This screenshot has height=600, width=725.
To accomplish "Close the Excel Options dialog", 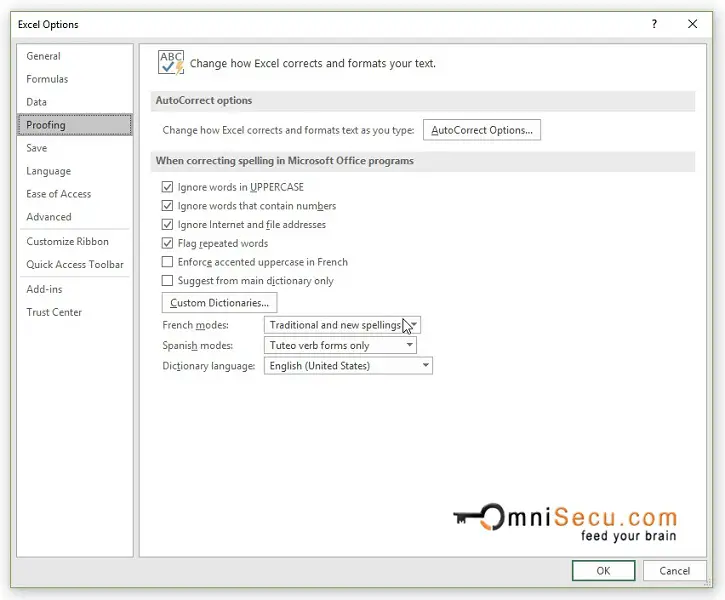I will pyautogui.click(x=692, y=24).
